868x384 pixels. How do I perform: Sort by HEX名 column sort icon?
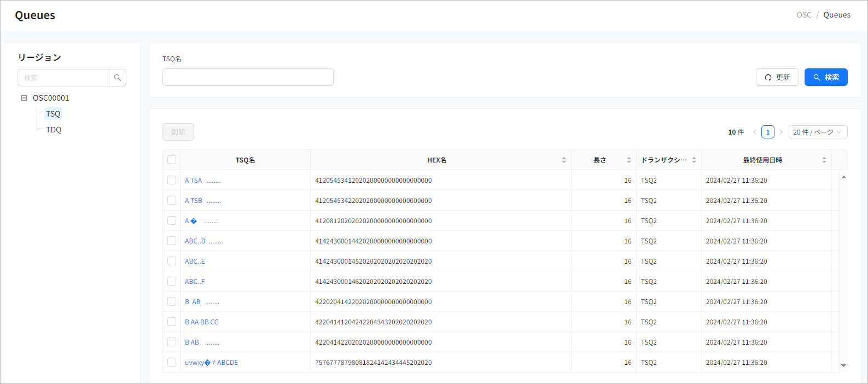(x=563, y=160)
